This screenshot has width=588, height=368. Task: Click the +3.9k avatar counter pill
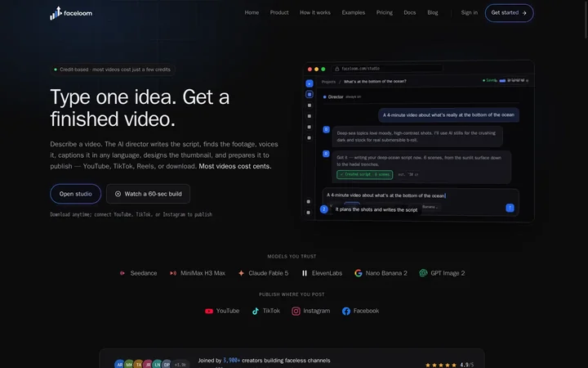point(180,365)
